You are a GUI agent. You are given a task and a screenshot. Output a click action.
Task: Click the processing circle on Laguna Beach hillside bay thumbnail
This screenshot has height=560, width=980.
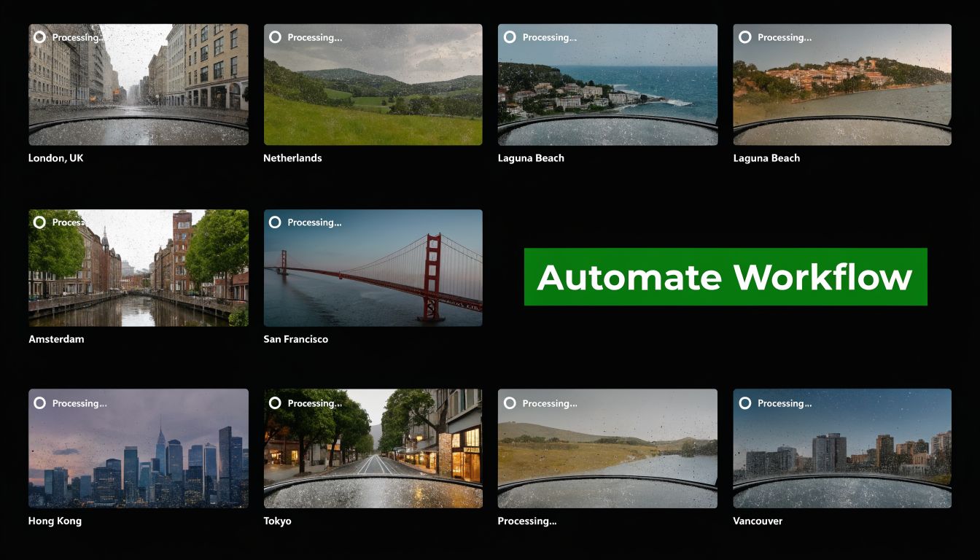tap(744, 37)
